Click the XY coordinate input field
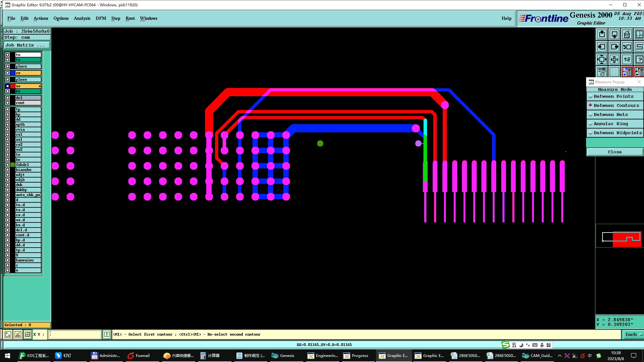 click(75, 334)
